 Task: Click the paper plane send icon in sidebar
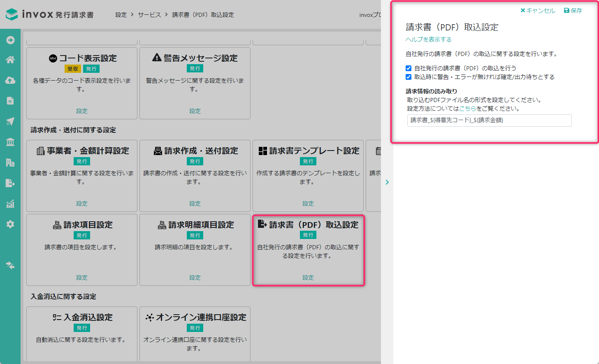click(10, 121)
